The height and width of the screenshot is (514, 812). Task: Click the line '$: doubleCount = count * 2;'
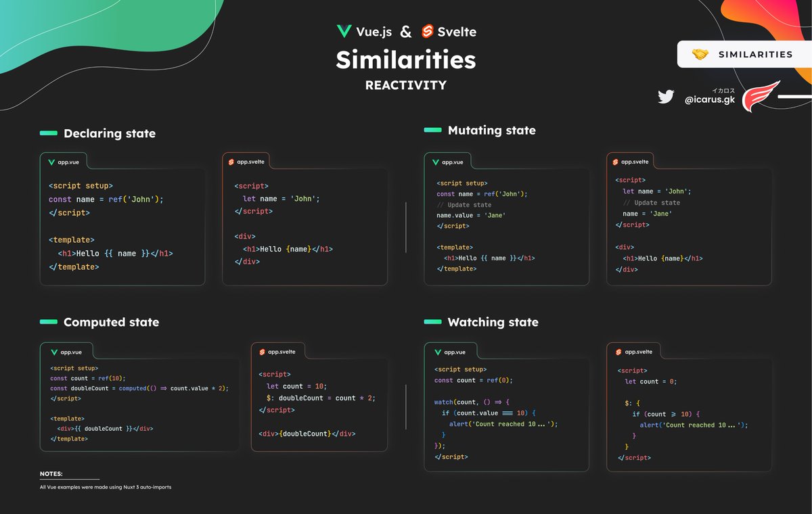point(321,398)
